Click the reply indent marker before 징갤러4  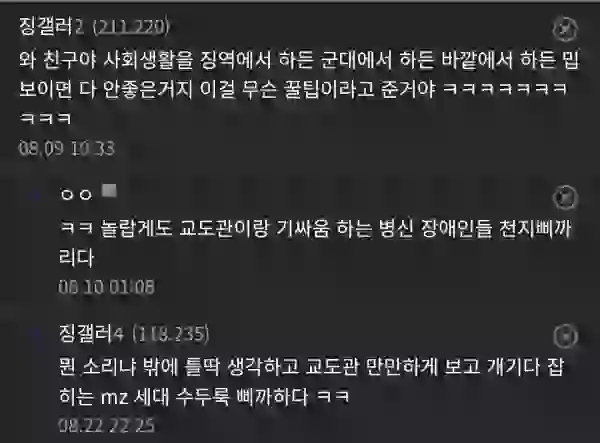37,333
